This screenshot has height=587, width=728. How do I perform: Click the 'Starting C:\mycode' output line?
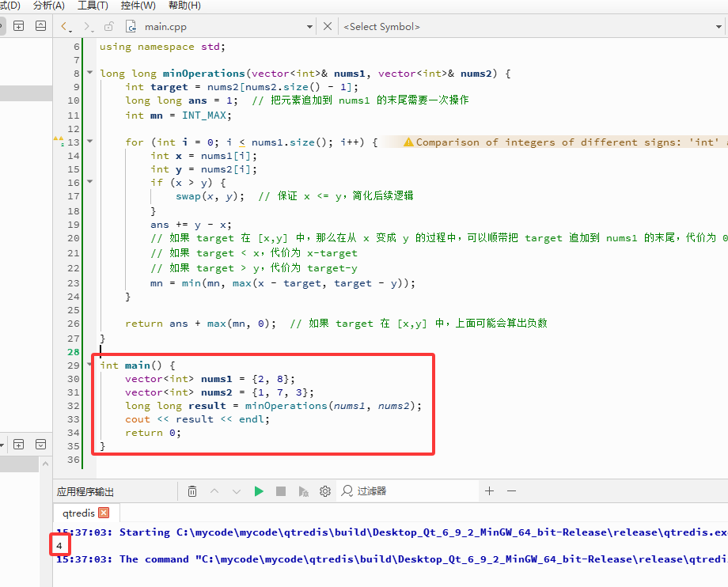click(x=392, y=532)
